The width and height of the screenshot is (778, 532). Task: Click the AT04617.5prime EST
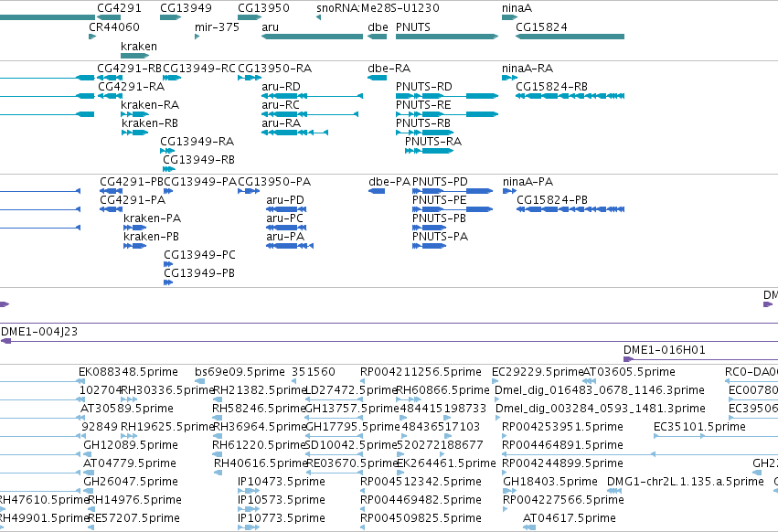(x=529, y=527)
